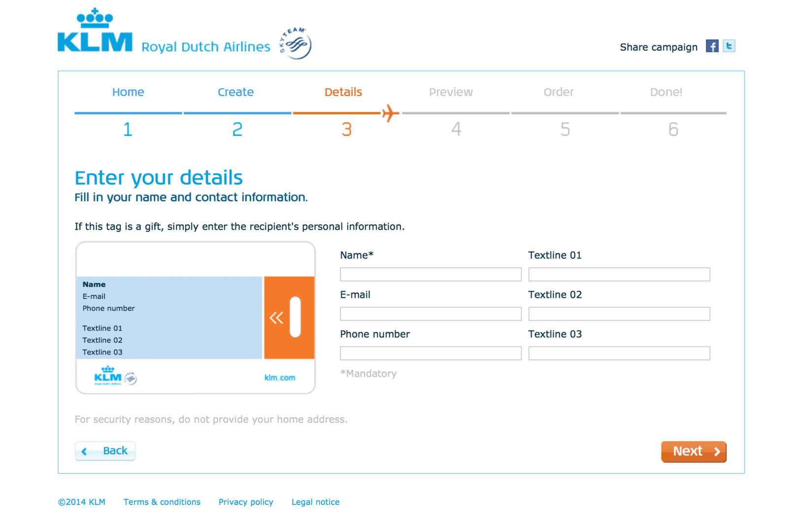The height and width of the screenshot is (532, 802).
Task: Open the Terms & conditions link
Action: (162, 502)
